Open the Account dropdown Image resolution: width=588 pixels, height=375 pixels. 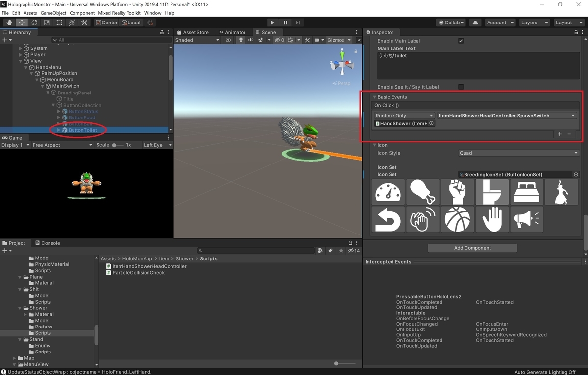(x=500, y=23)
